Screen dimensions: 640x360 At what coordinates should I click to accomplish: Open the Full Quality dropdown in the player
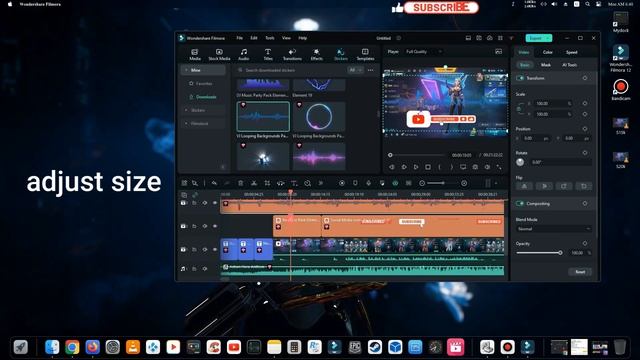[424, 51]
